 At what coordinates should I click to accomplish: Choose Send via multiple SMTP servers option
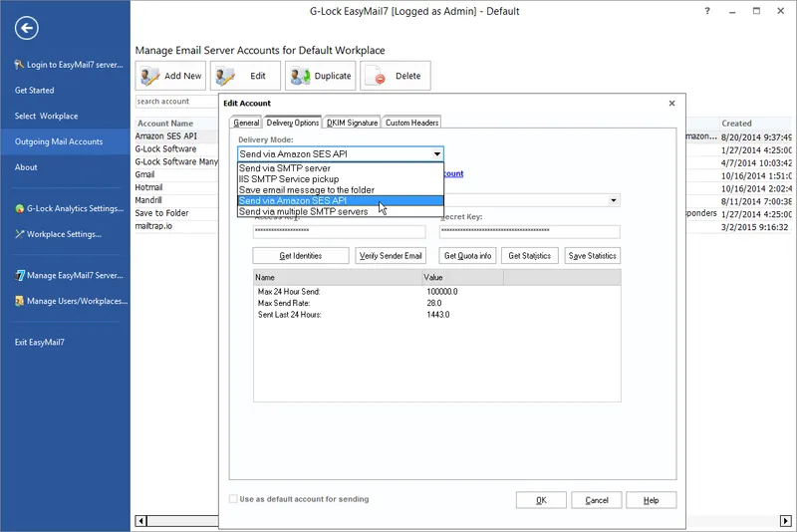click(340, 211)
